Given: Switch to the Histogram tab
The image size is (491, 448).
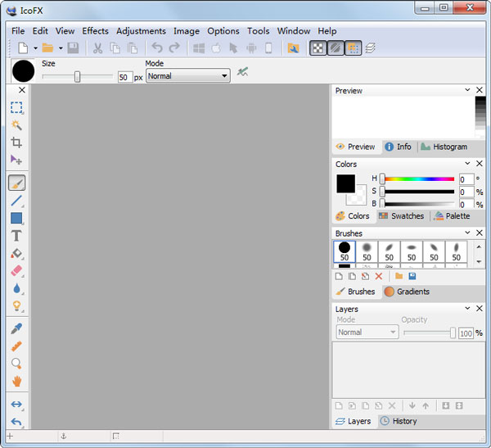Looking at the screenshot, I should (x=444, y=147).
